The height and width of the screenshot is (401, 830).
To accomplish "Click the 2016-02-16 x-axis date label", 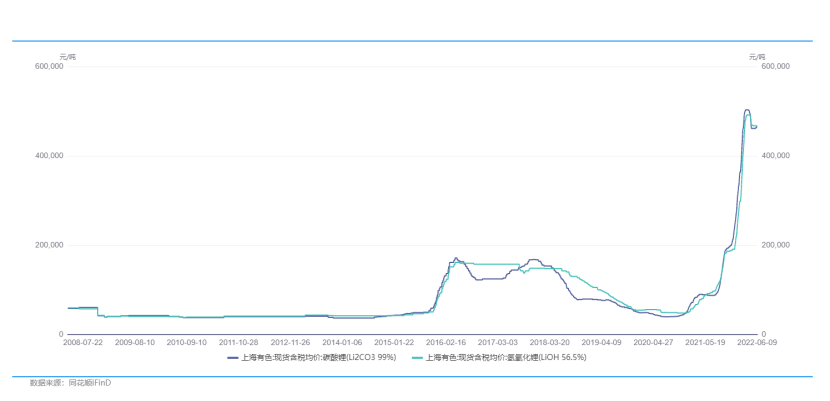I will coord(447,342).
